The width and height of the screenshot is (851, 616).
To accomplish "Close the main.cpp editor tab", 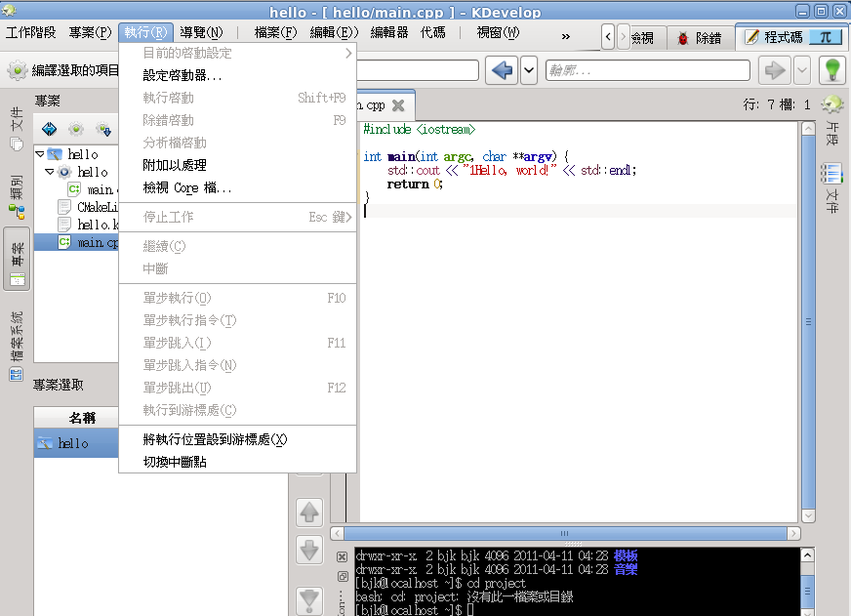I will point(398,105).
